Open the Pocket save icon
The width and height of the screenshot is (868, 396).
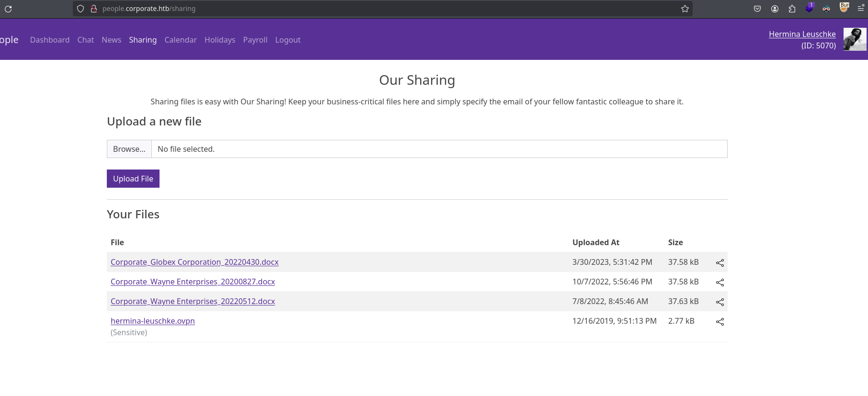tap(757, 9)
